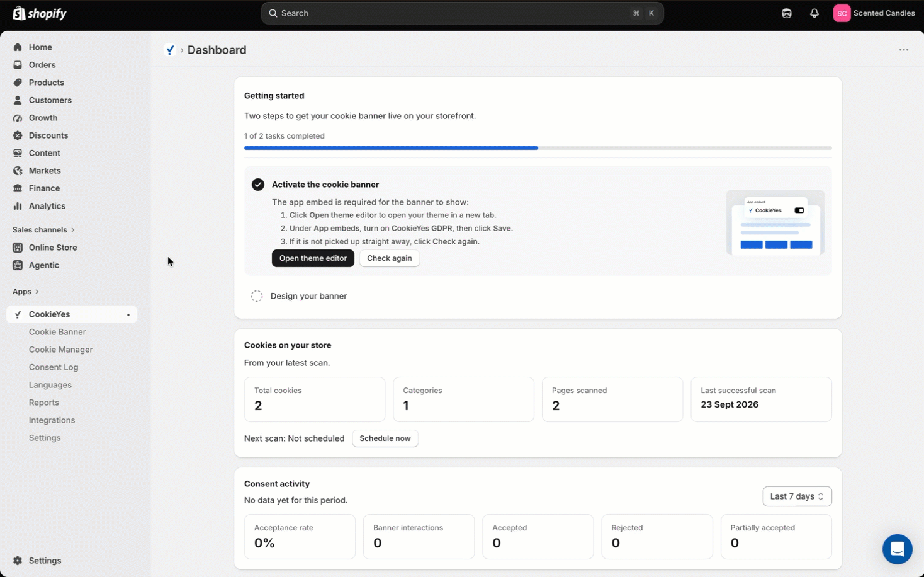Expand the Apps section
Screen dimensions: 924x577
point(26,292)
